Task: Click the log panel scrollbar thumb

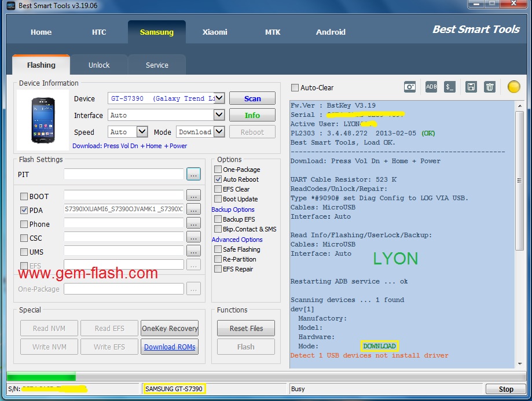Action: (519, 181)
